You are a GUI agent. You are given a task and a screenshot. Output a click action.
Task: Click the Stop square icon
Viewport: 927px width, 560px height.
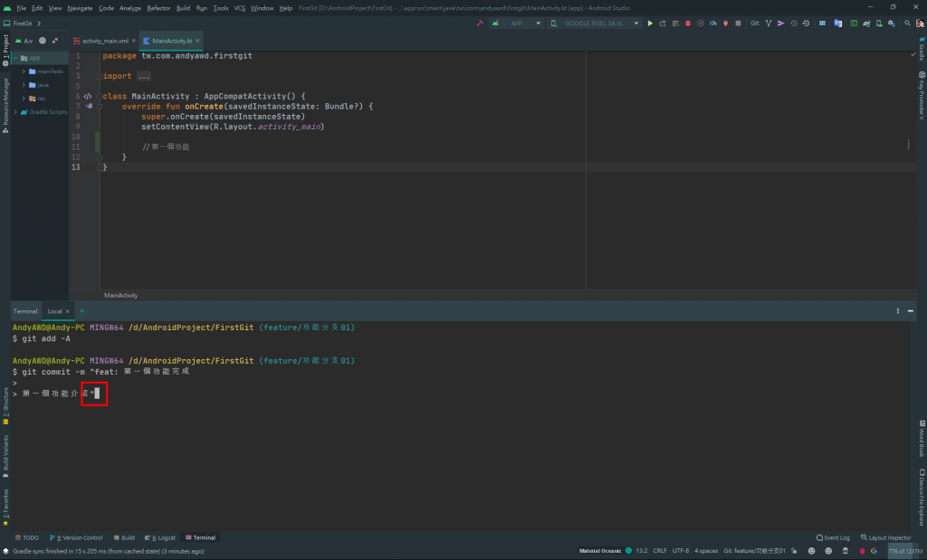(738, 24)
